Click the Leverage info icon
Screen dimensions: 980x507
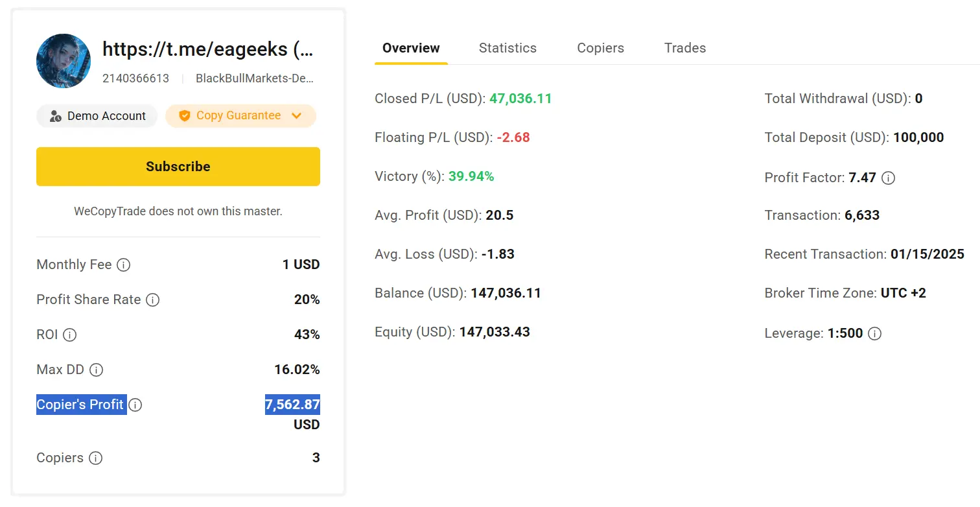point(874,334)
